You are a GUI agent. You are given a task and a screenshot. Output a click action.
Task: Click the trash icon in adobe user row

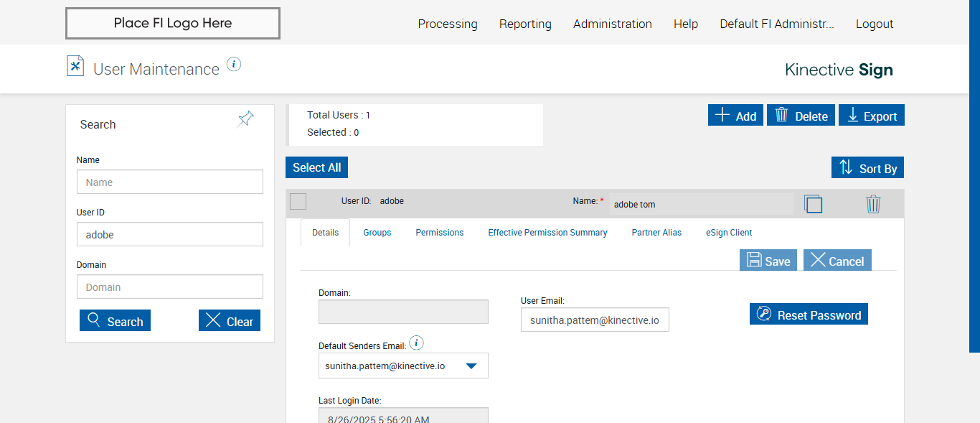(872, 204)
